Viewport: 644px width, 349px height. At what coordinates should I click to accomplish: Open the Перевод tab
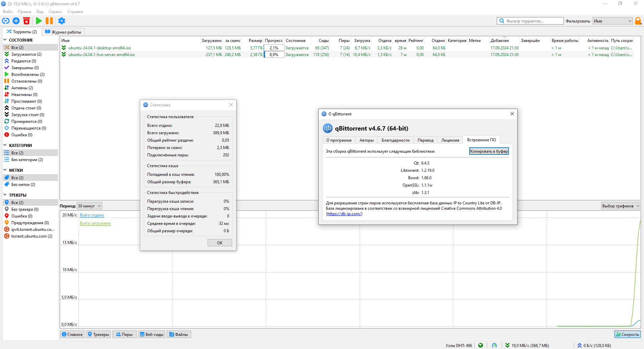[x=425, y=140]
